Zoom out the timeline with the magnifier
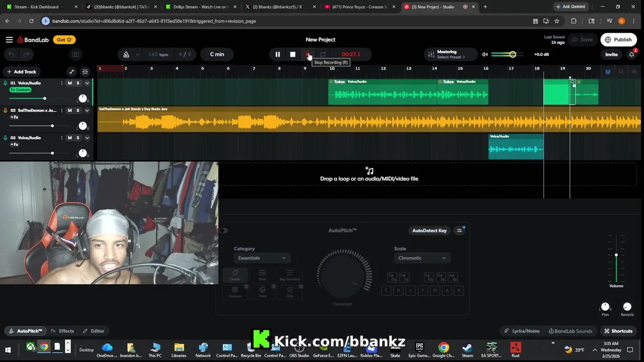644x362 pixels. (x=621, y=72)
